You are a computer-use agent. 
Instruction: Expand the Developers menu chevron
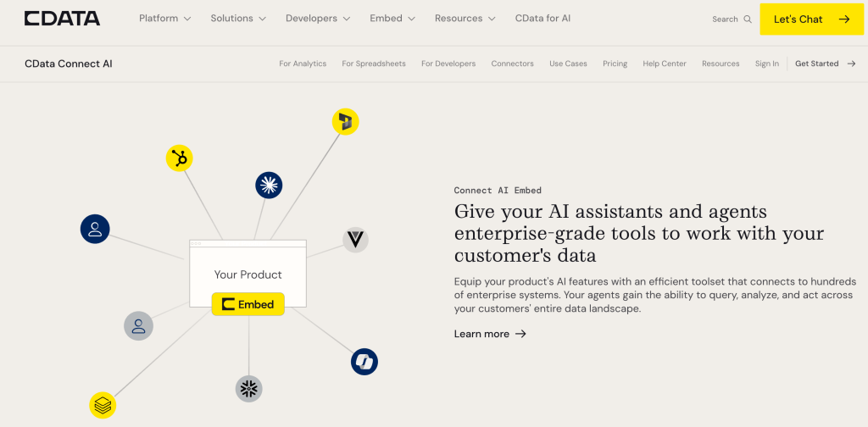coord(347,19)
